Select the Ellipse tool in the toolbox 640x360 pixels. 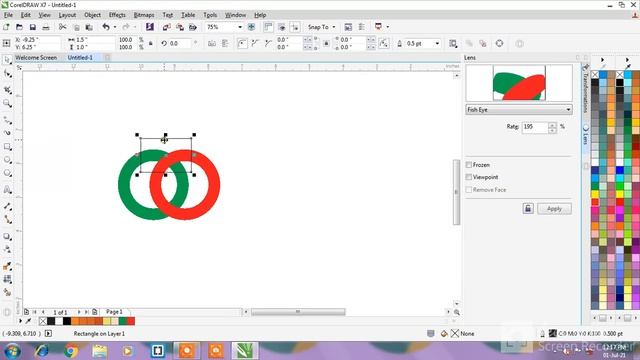coord(7,160)
